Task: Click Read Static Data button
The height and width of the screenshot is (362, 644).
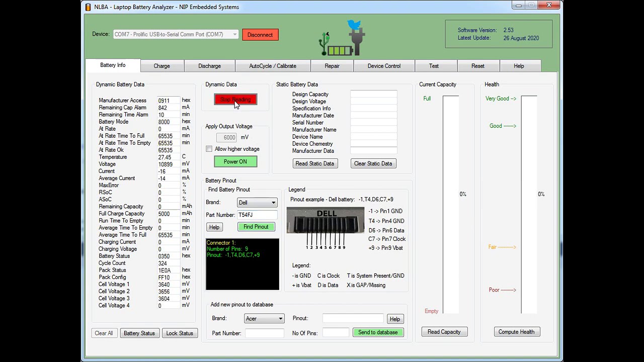Action: pos(314,163)
